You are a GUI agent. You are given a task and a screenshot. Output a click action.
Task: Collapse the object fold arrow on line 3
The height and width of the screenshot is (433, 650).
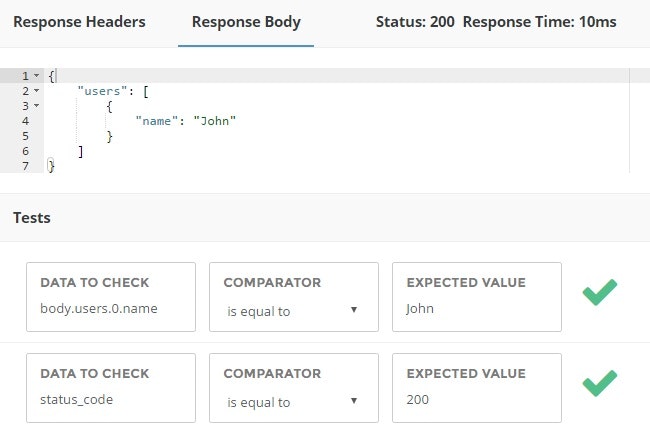coord(37,106)
